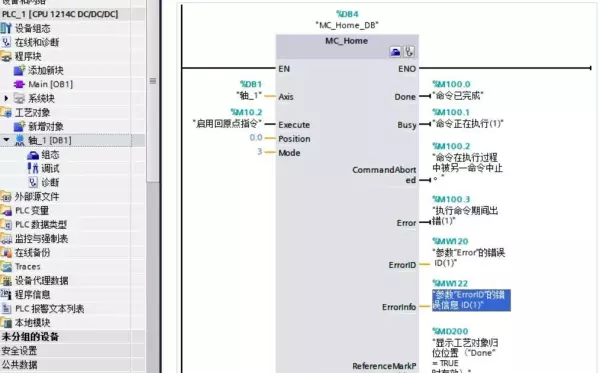
Task: Click the 程序块 folder icon
Action: pos(6,57)
